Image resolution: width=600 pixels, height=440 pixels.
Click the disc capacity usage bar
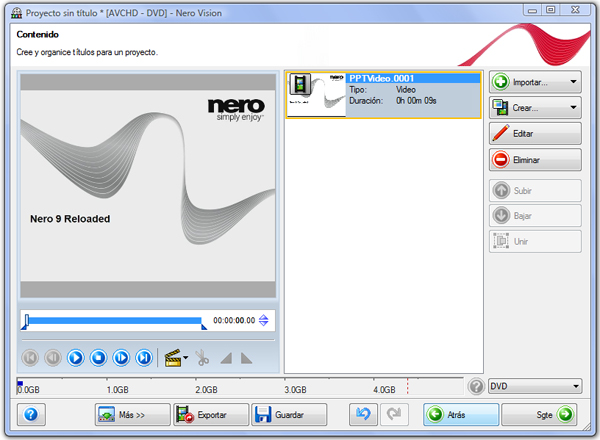pos(240,386)
